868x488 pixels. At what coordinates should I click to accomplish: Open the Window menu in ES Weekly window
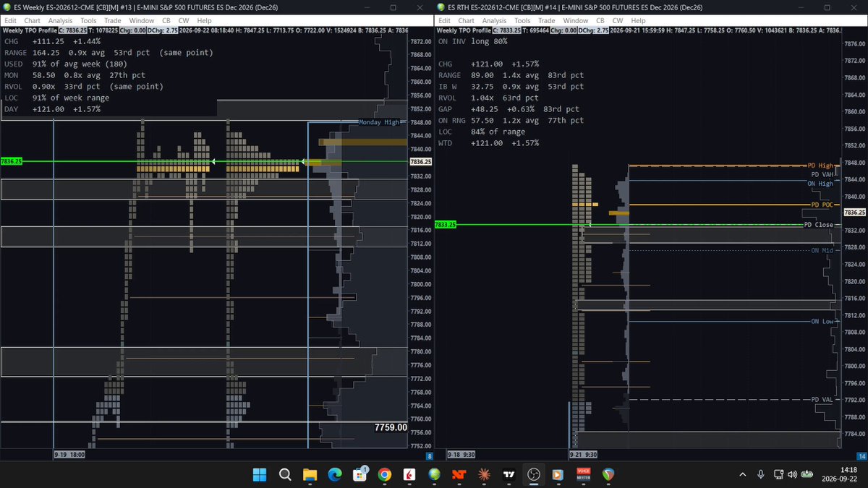click(x=142, y=21)
